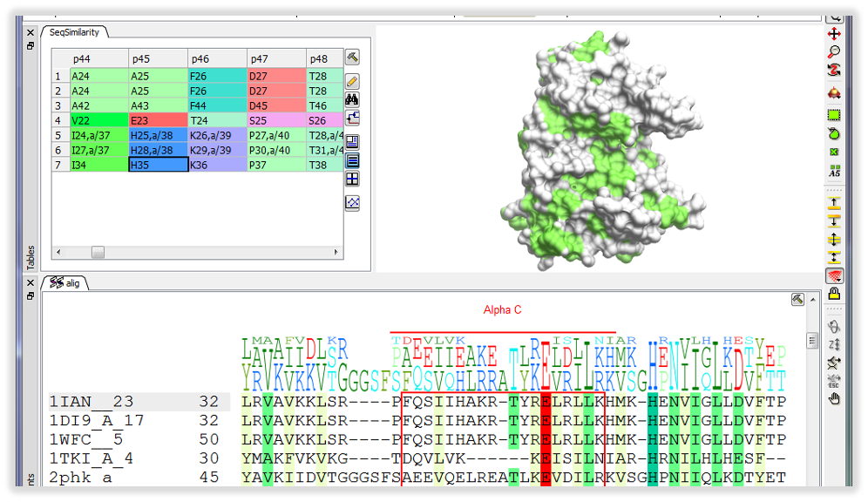Click the red Alpha C annotation label
This screenshot has height=502, width=868.
tap(502, 310)
